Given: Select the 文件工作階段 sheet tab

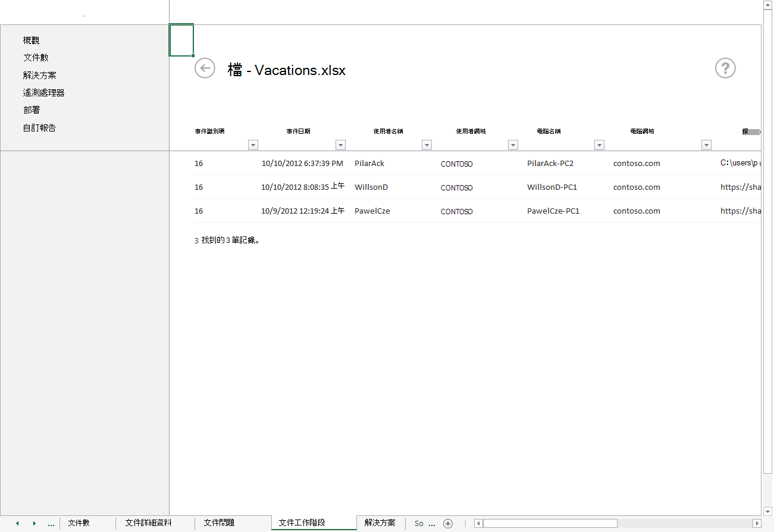Looking at the screenshot, I should click(302, 523).
